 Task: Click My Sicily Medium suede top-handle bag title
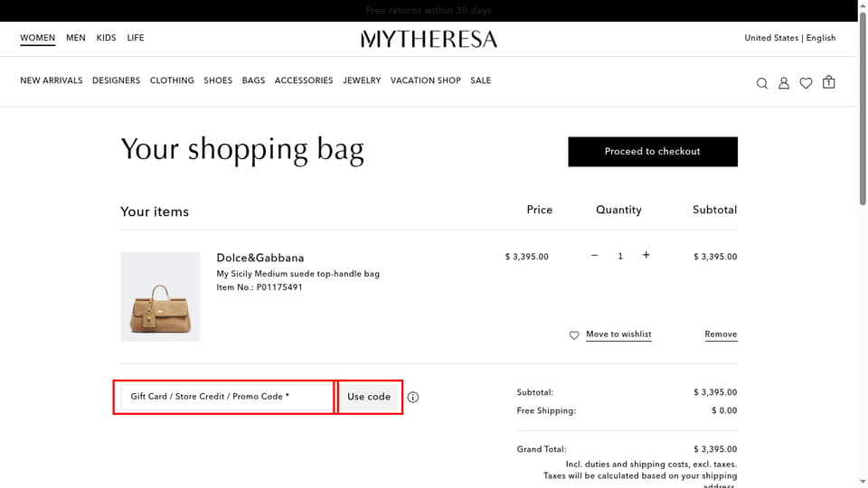(297, 273)
